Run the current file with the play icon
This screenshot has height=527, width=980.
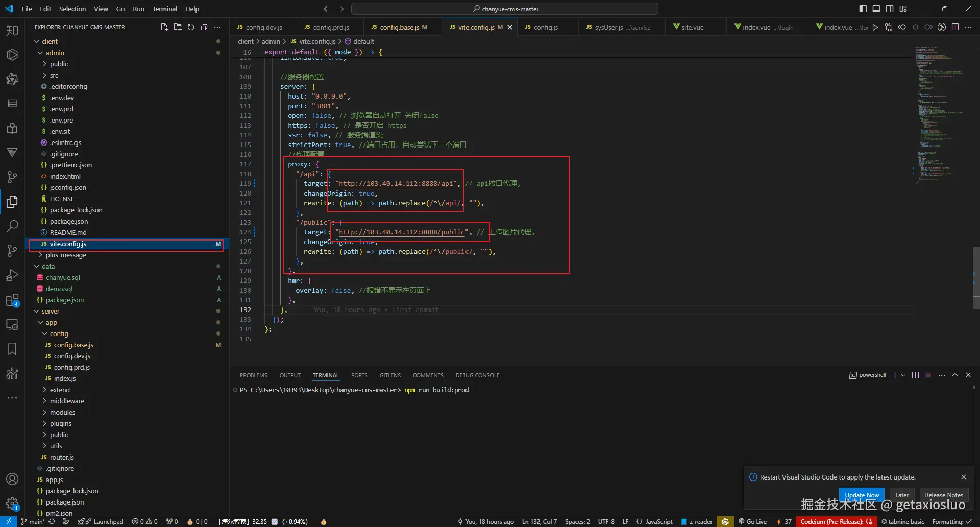[x=875, y=27]
